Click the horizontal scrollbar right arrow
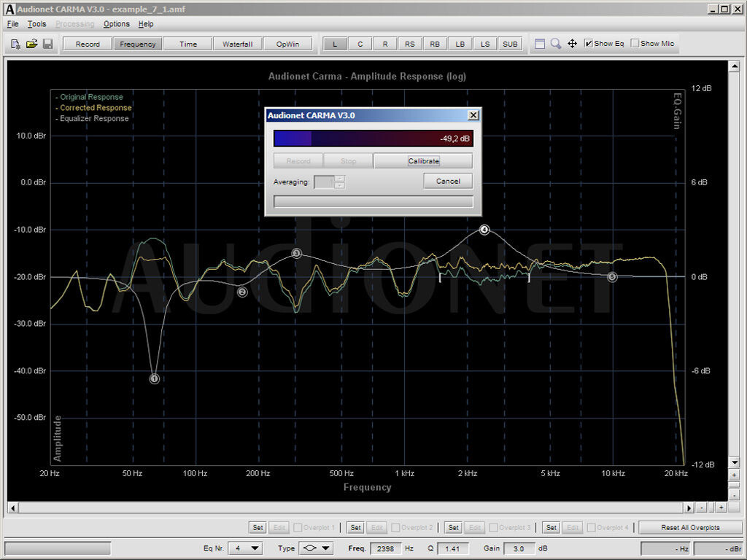Screen dimensions: 747x560 689,508
